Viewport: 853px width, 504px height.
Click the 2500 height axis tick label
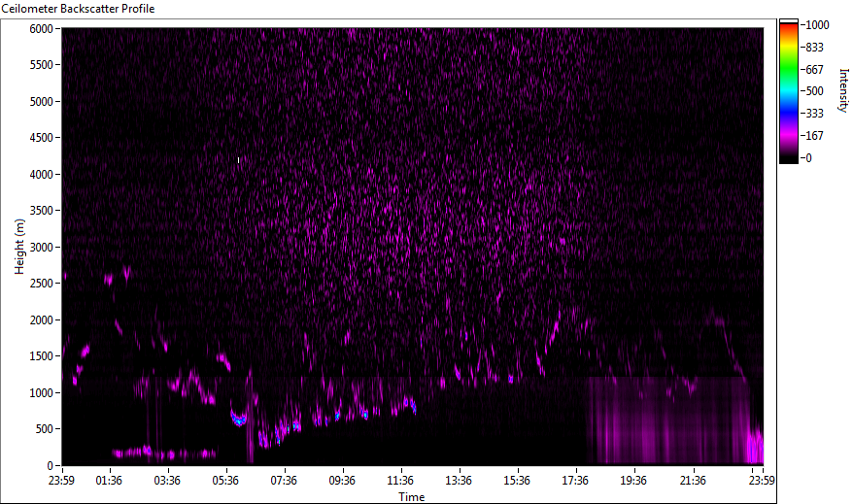[42, 284]
